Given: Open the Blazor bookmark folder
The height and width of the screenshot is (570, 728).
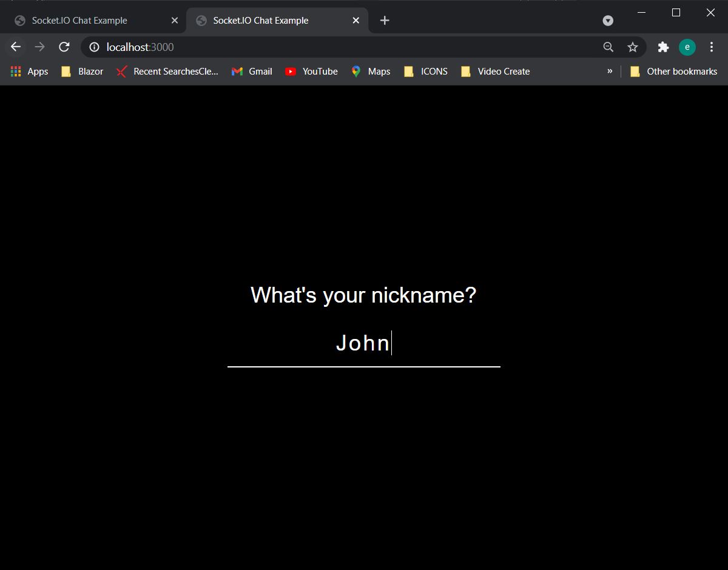Looking at the screenshot, I should pyautogui.click(x=82, y=71).
